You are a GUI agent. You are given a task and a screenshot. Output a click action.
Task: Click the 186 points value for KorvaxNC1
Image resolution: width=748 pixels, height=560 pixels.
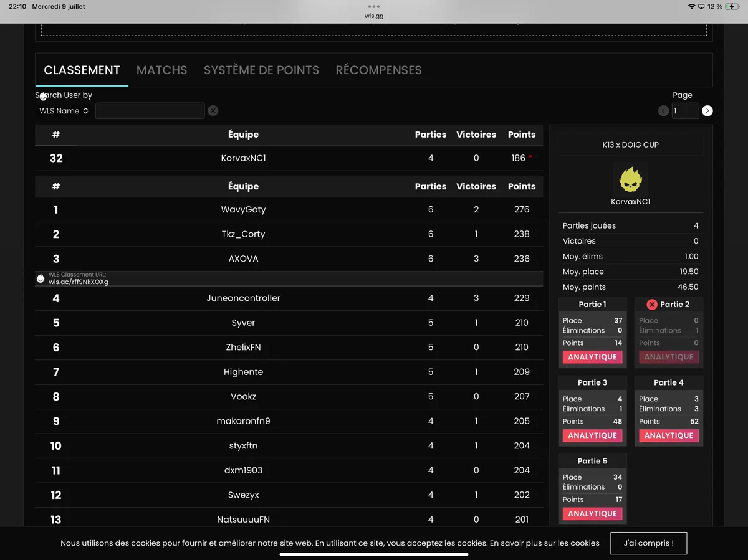click(x=519, y=158)
